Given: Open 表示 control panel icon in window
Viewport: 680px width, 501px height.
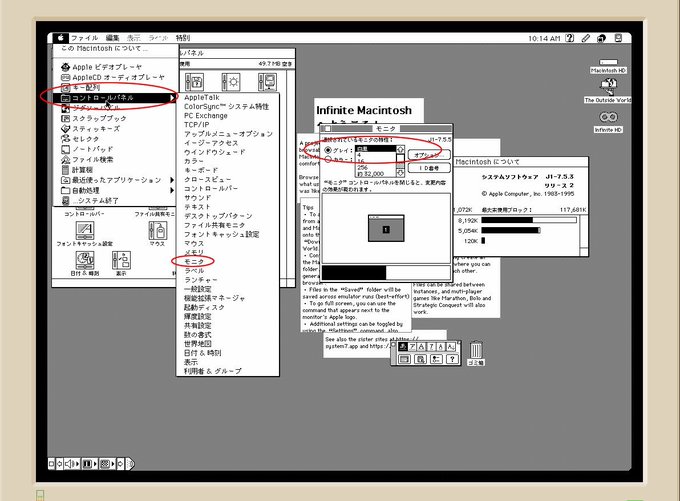Looking at the screenshot, I should coord(121,263).
